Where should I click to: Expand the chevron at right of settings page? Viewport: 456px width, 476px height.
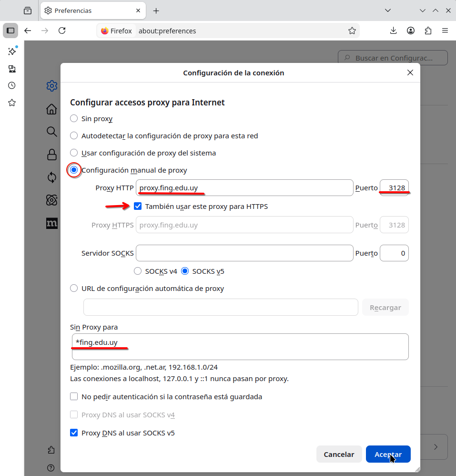(x=436, y=447)
